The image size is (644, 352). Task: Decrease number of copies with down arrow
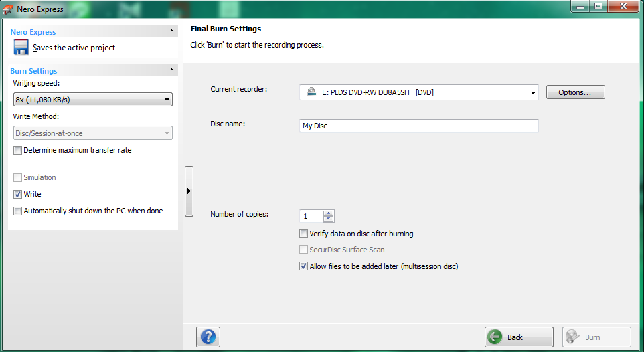328,219
